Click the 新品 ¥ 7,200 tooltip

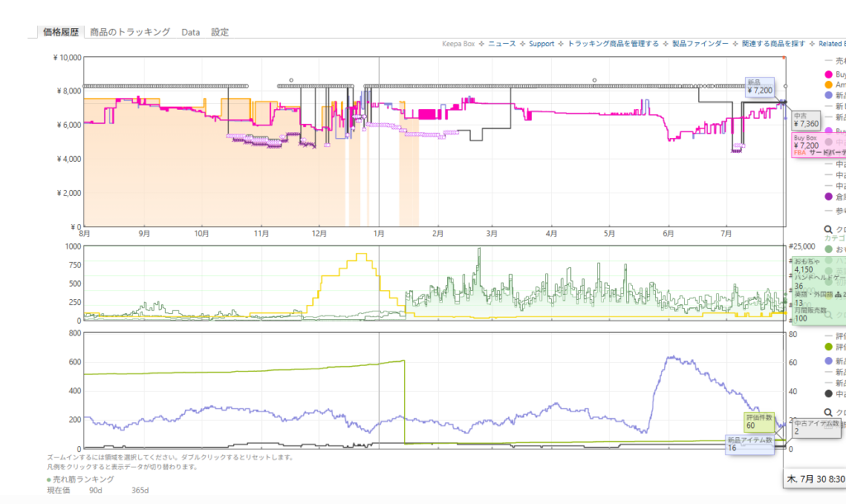pos(760,87)
